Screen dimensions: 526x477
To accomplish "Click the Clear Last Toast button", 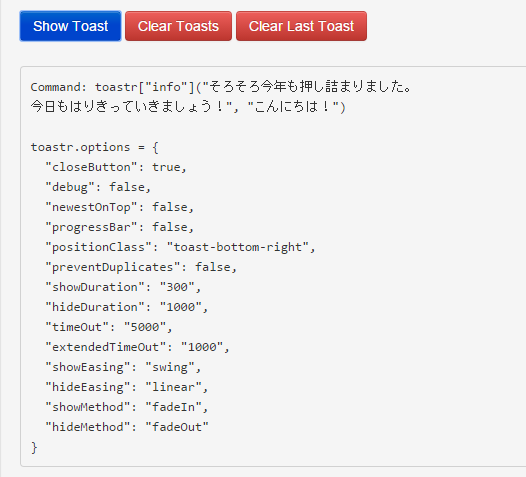I will pyautogui.click(x=301, y=26).
